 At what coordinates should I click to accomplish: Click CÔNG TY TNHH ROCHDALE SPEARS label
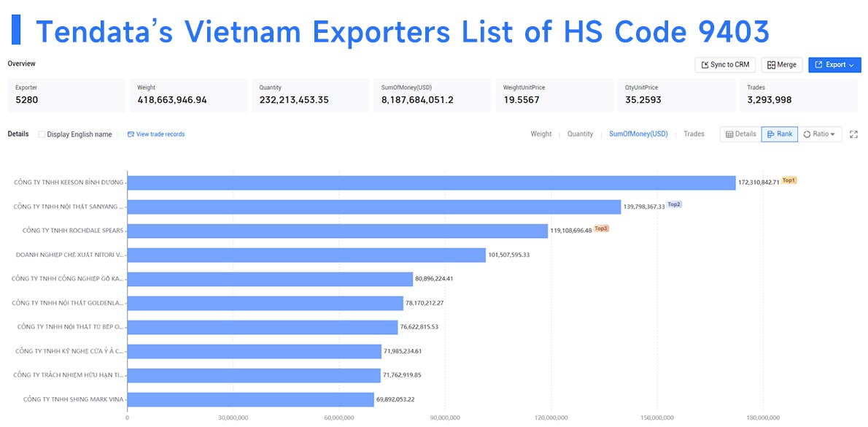73,230
